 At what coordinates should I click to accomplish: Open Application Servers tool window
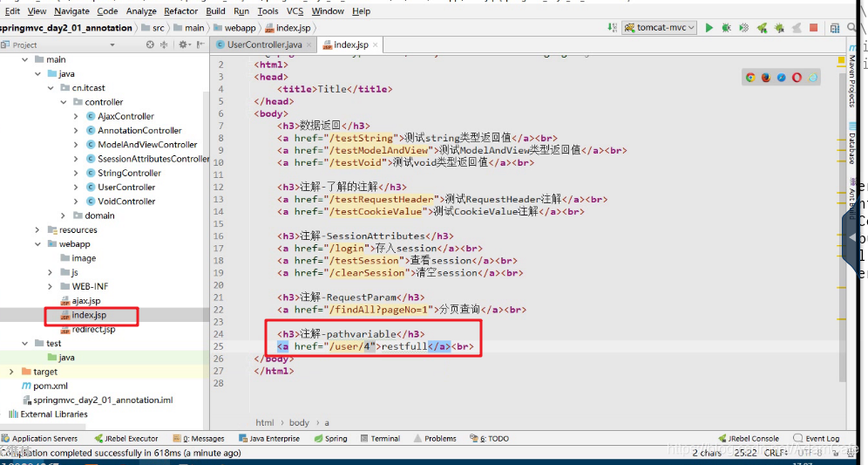click(x=39, y=439)
